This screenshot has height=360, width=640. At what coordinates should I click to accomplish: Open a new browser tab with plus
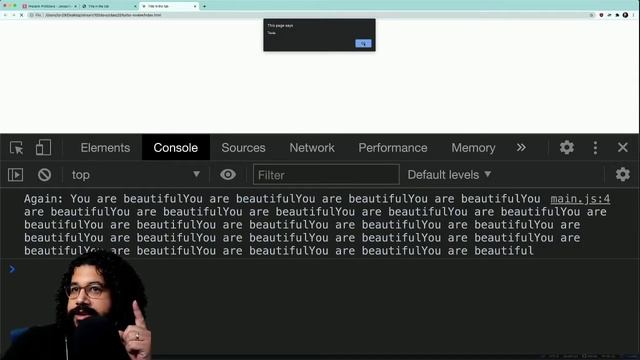tap(204, 6)
